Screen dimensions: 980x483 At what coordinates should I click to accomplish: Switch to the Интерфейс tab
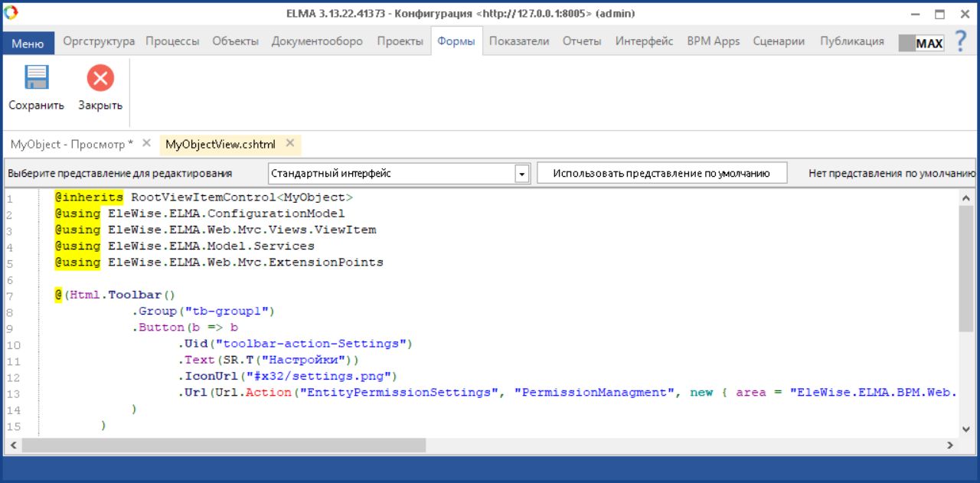(644, 41)
